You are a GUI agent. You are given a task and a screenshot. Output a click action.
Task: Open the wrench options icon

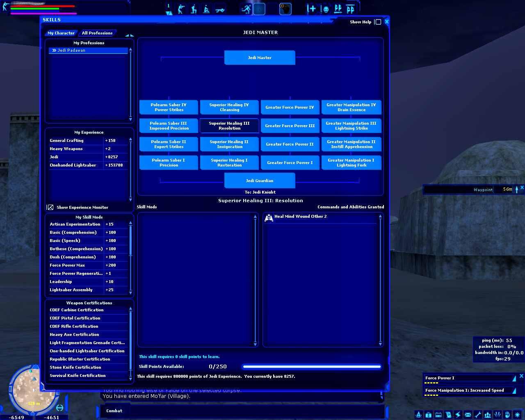point(478,415)
